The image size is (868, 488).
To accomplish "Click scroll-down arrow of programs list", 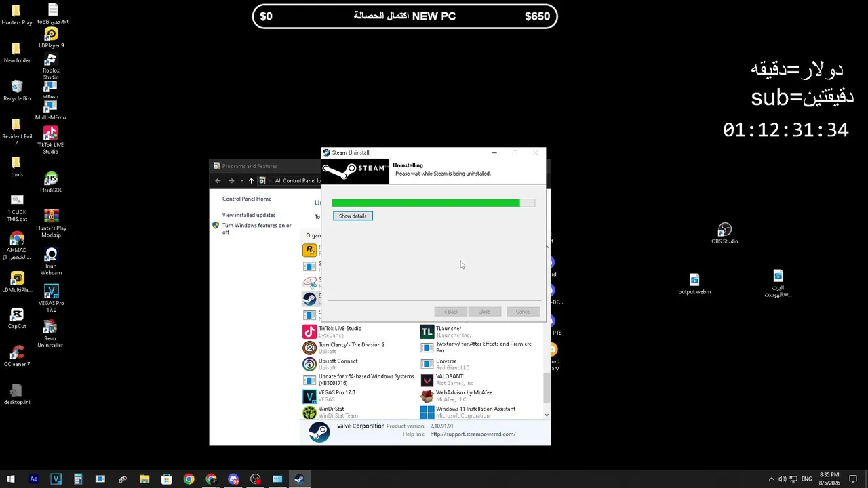I will pyautogui.click(x=547, y=415).
